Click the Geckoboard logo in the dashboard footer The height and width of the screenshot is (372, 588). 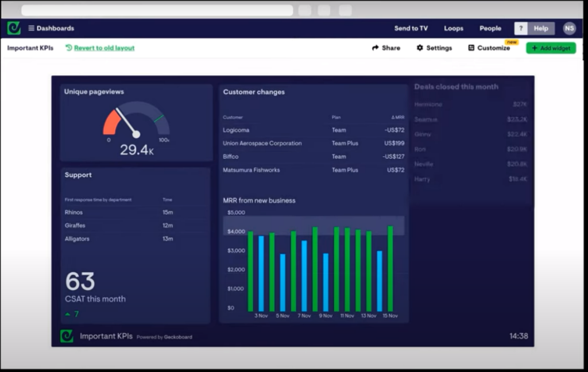66,336
